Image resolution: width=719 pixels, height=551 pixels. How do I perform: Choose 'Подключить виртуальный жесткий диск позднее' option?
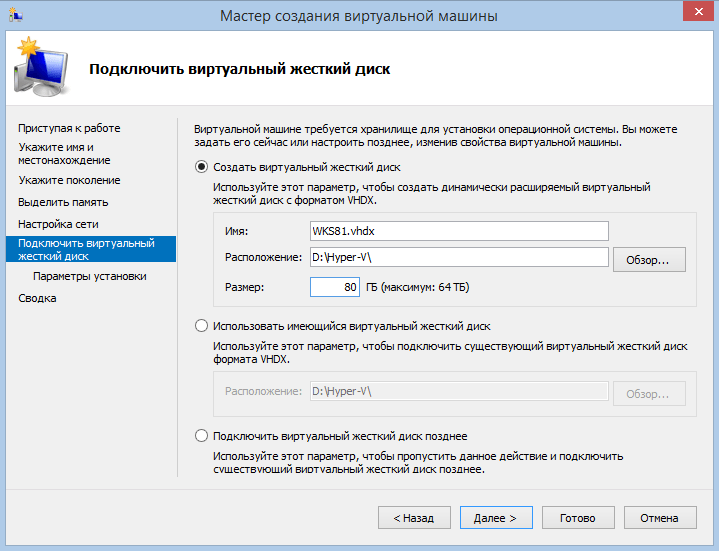coord(202,436)
